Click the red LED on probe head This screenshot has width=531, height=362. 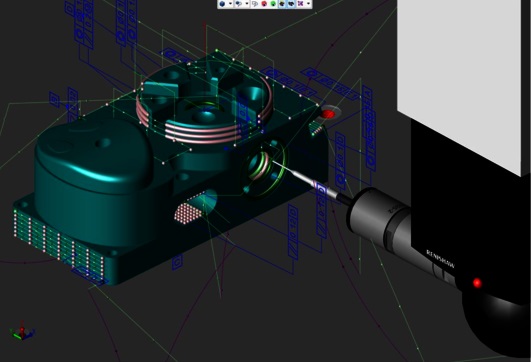(x=477, y=283)
